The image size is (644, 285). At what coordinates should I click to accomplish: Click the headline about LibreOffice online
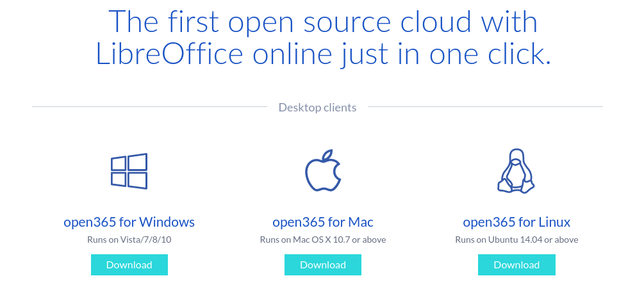[x=323, y=38]
